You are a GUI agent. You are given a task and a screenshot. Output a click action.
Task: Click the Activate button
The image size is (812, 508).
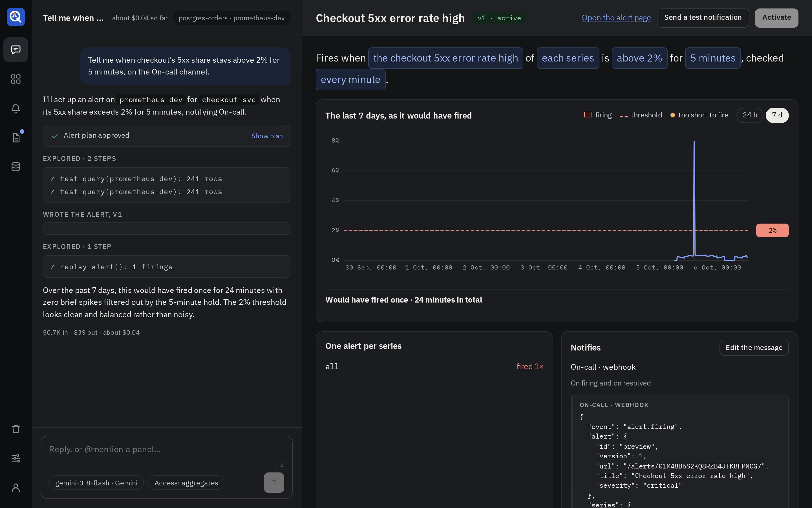[x=776, y=18]
